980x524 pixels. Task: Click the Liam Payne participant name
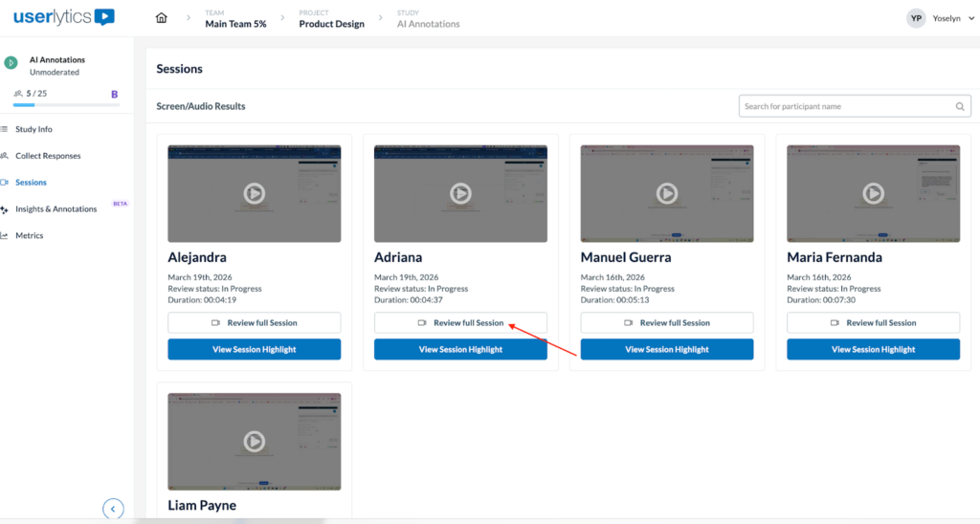pyautogui.click(x=202, y=505)
